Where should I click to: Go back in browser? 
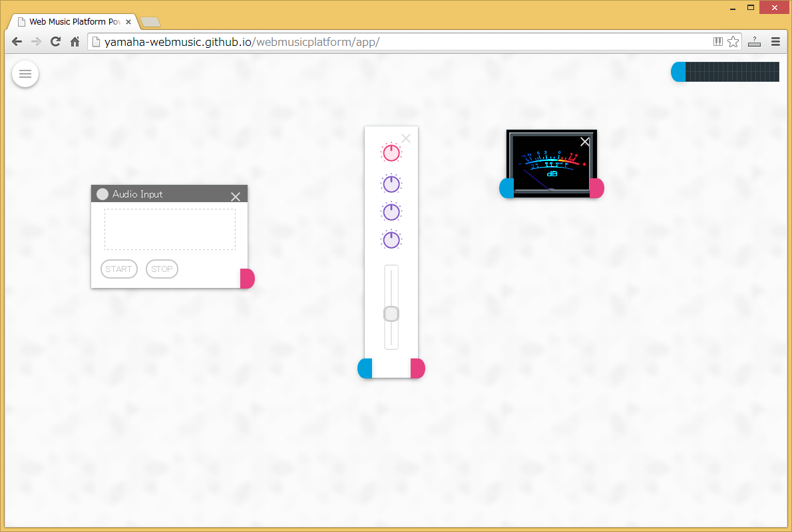17,42
